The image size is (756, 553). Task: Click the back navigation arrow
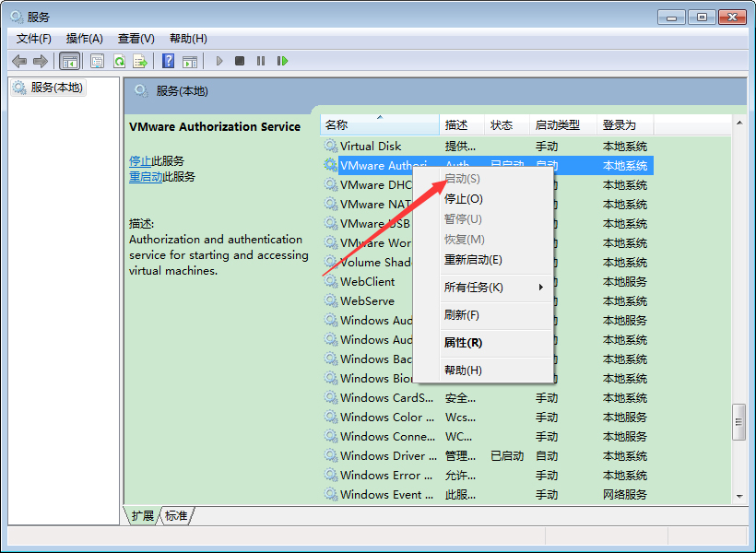point(18,61)
